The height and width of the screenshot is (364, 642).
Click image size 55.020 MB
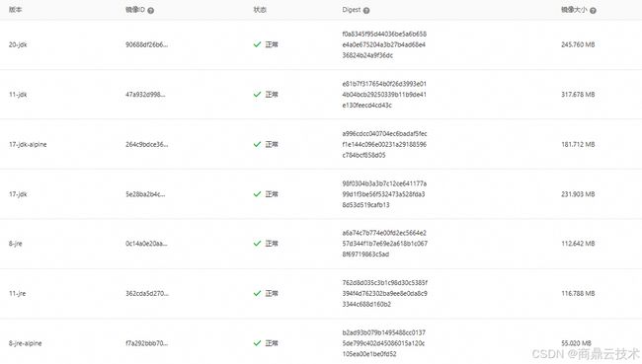pos(576,343)
